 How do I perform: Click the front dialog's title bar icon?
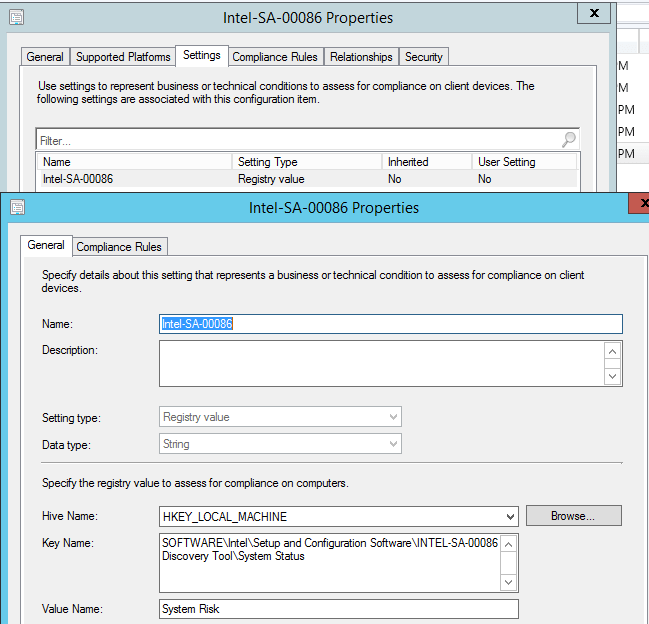click(17, 208)
